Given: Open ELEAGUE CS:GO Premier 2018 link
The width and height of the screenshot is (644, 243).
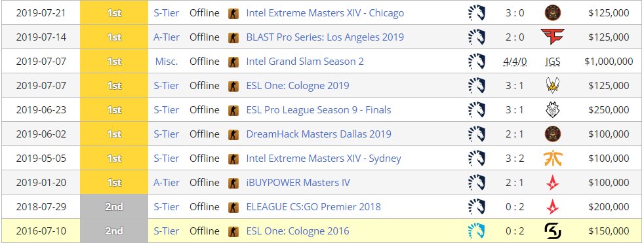Looking at the screenshot, I should click(x=313, y=207).
